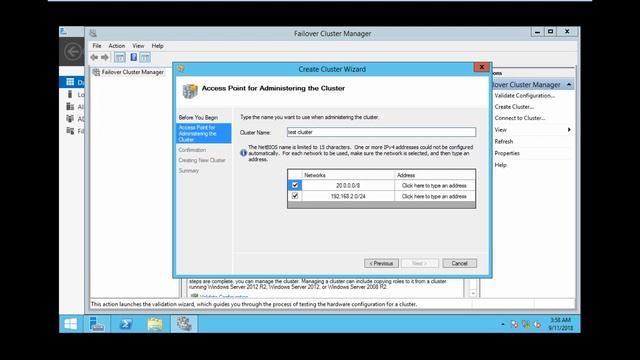Click the Cancel button in wizard

point(460,263)
